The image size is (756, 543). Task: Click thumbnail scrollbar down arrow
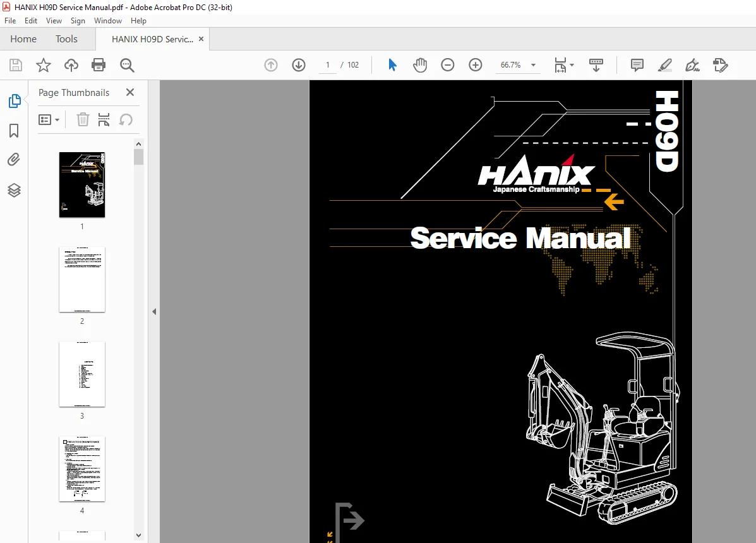coord(139,535)
